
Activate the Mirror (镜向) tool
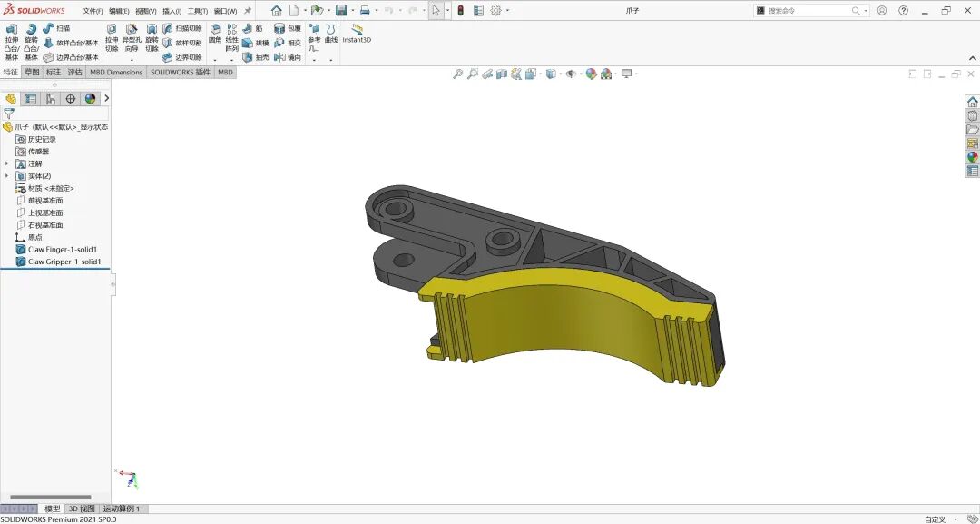[288, 57]
